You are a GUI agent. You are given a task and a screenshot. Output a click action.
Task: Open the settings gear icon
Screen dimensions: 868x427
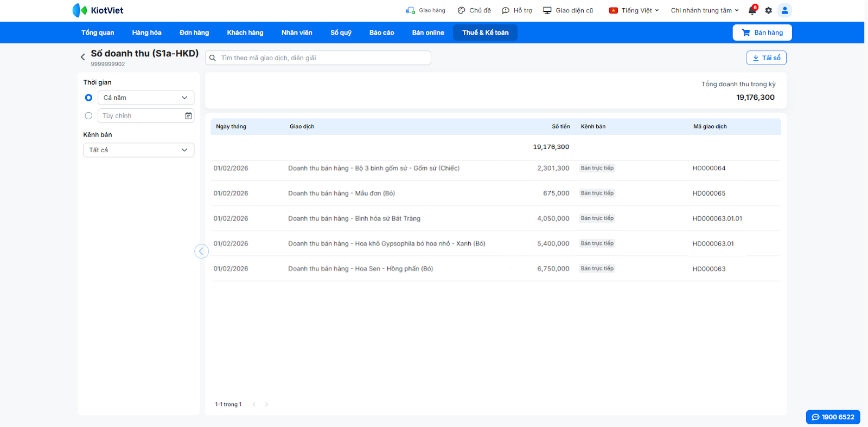768,10
